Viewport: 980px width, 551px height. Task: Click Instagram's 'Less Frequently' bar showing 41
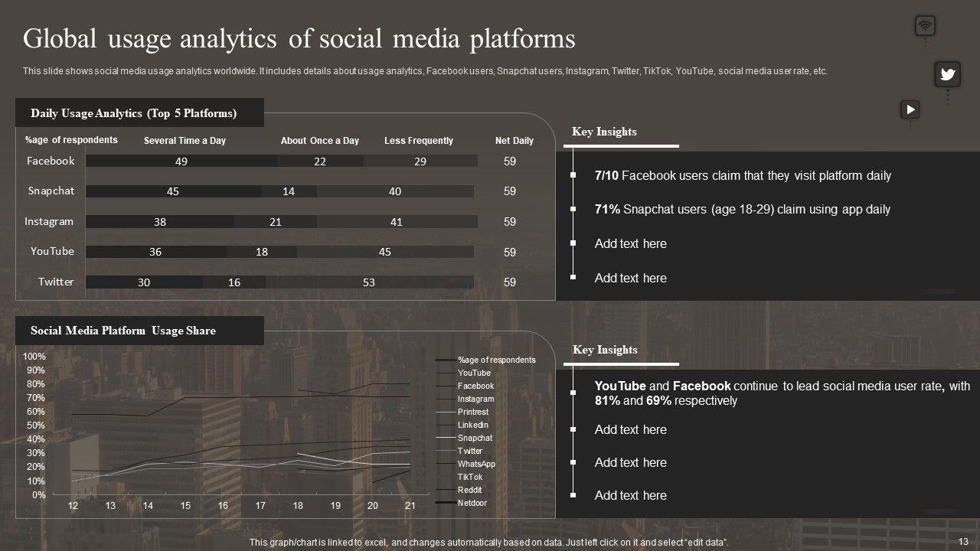396,222
